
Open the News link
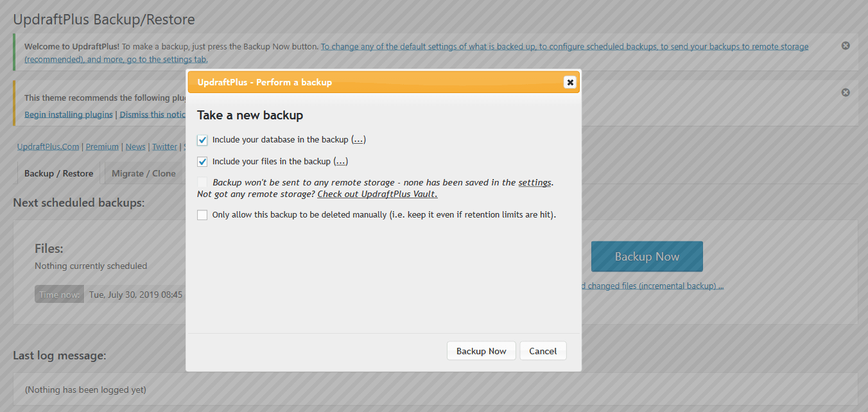(135, 146)
